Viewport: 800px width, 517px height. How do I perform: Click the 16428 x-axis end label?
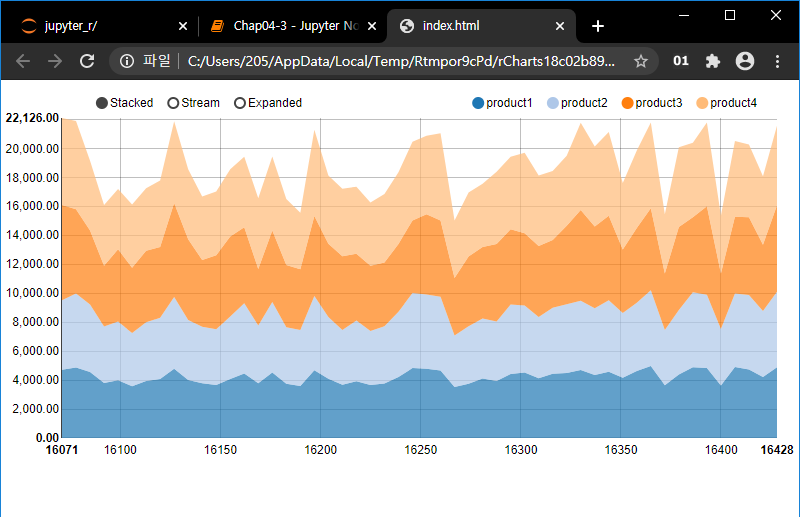coord(777,450)
